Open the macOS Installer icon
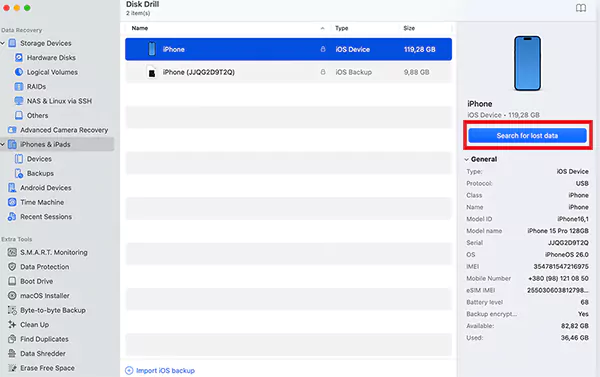Image resolution: width=600 pixels, height=377 pixels. pos(12,295)
